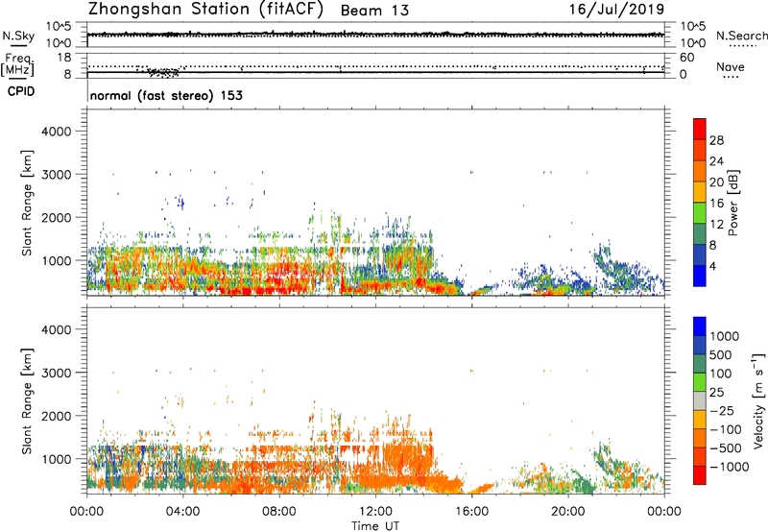Screen dimensions: 768x532
Task: Click the velocity panel 'Slant Range [km]' label
Action: pyautogui.click(x=27, y=401)
